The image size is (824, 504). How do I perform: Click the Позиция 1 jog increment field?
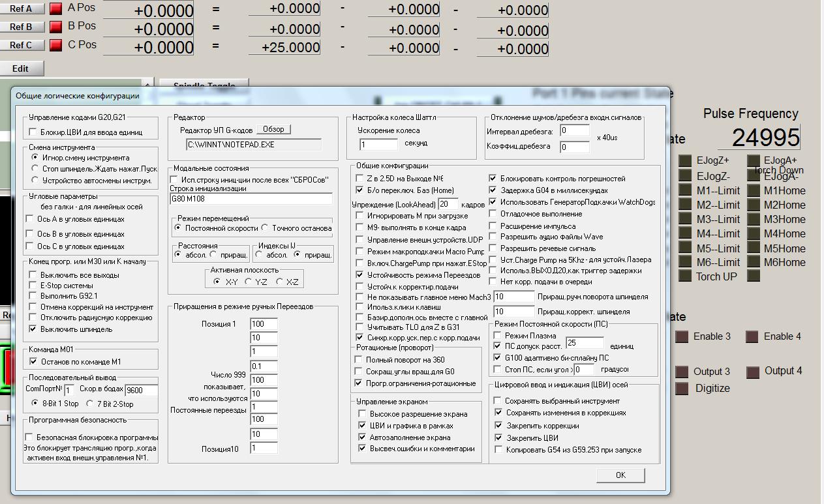tap(264, 324)
